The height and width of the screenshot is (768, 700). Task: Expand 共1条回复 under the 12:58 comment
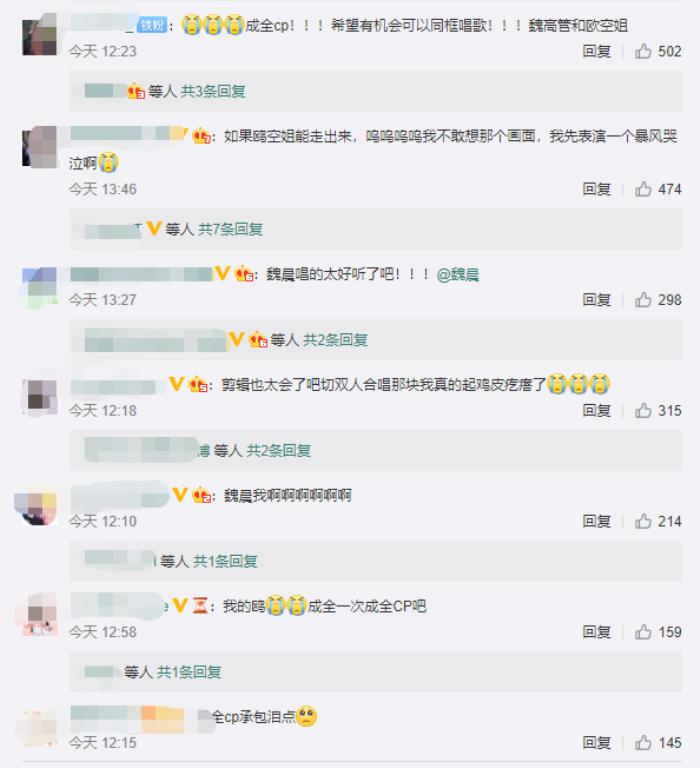189,672
